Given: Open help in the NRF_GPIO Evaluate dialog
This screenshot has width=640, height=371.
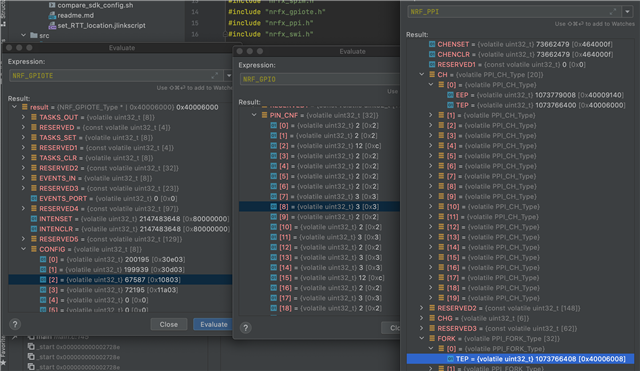Looking at the screenshot, I should coord(245,328).
